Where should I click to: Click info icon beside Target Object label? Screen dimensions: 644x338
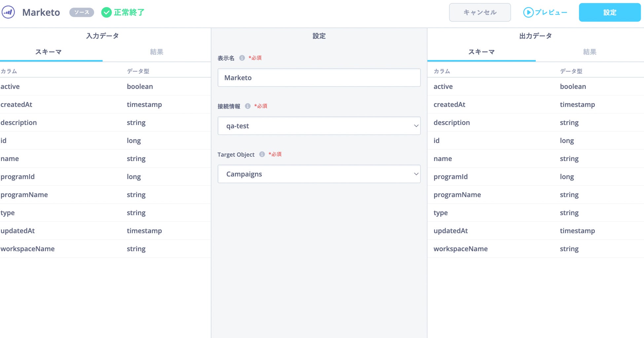pyautogui.click(x=262, y=154)
